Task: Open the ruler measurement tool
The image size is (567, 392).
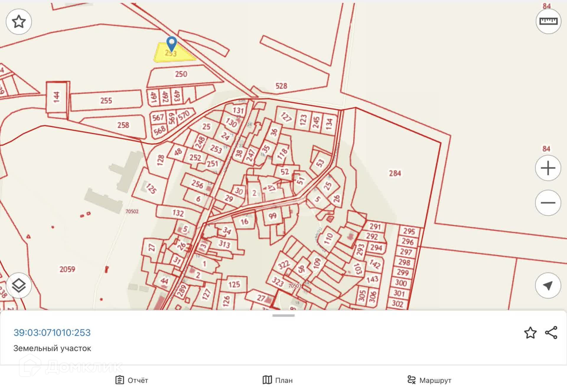Action: click(x=548, y=21)
